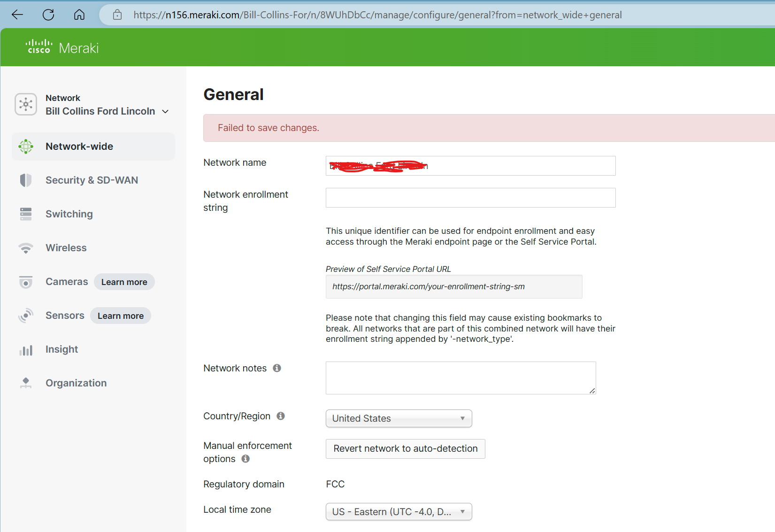Screen dimensions: 775x532
Task: Click inside the Network notes text area
Action: tap(460, 378)
